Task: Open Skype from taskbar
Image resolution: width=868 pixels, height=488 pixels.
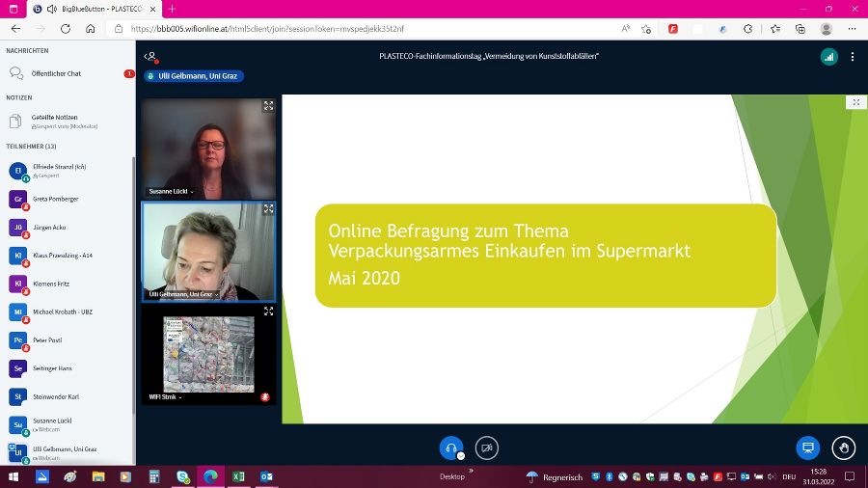Action: [182, 477]
